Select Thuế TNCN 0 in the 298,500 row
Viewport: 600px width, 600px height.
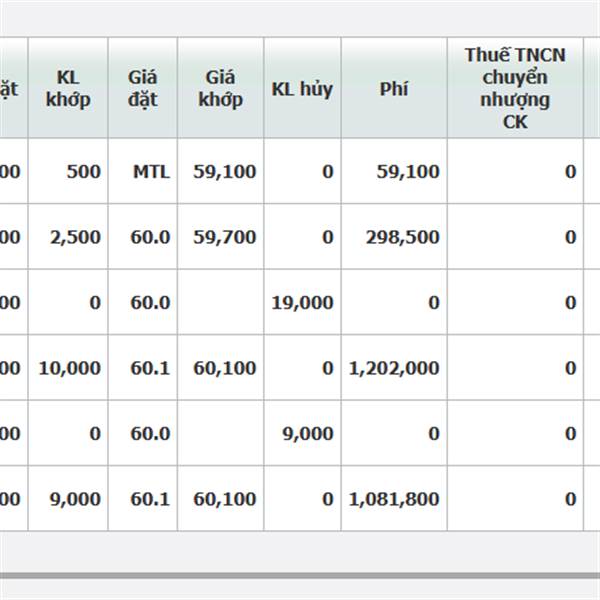pos(515,236)
